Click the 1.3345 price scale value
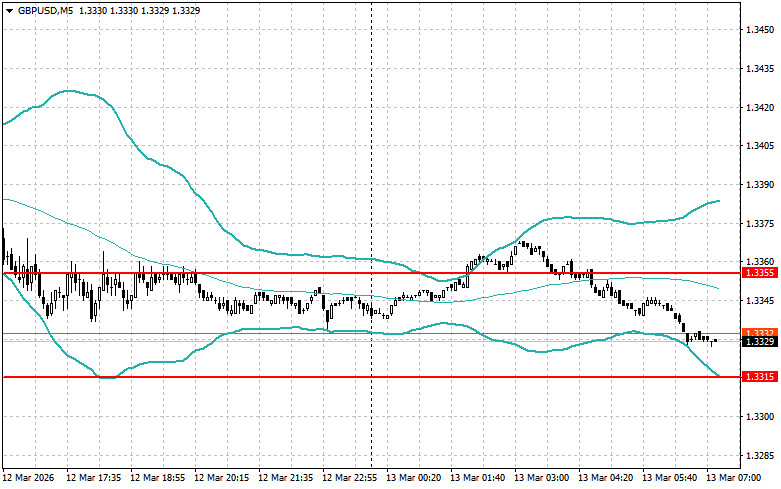 click(x=760, y=301)
